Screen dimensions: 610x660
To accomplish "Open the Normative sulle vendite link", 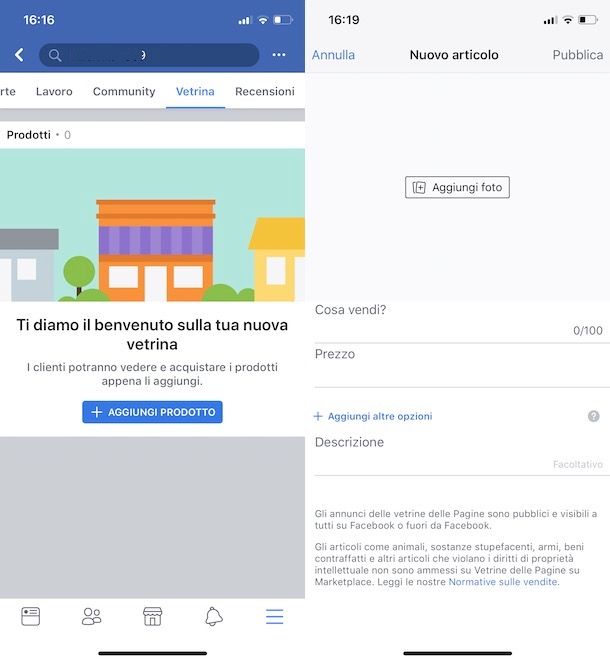I will (x=503, y=582).
